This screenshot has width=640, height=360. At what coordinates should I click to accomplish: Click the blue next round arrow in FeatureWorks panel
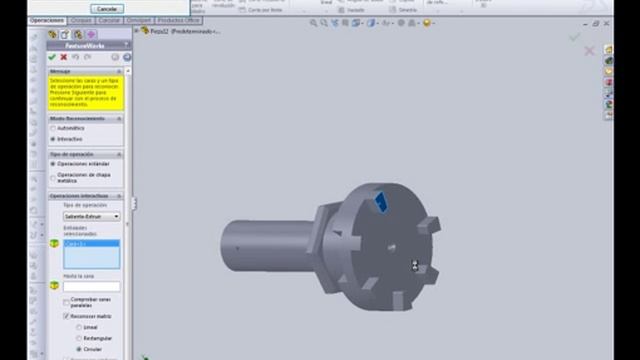pos(127,57)
